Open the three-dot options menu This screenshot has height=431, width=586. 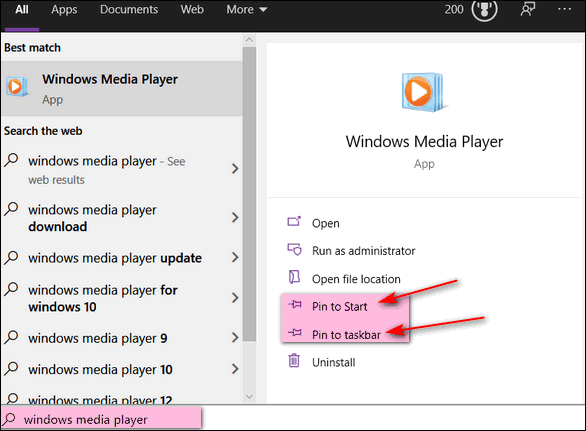click(564, 9)
